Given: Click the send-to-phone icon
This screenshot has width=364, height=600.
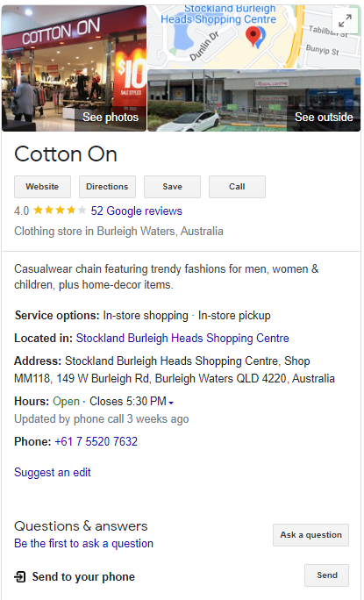Looking at the screenshot, I should point(20,576).
